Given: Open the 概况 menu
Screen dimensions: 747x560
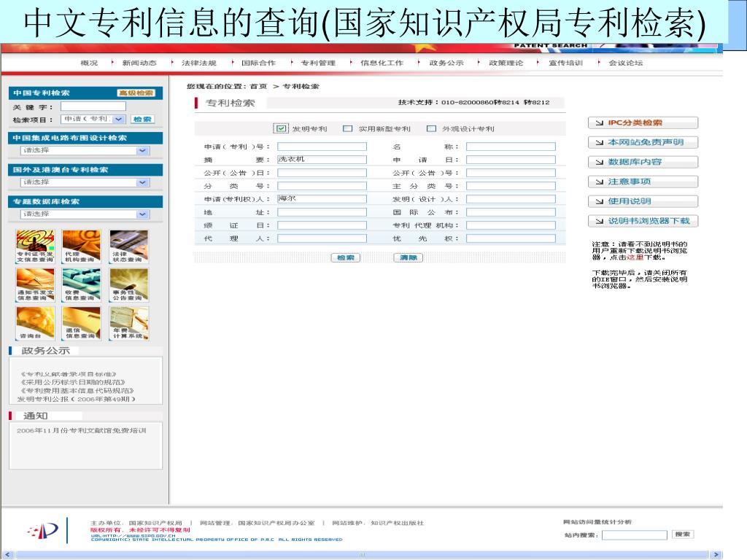Looking at the screenshot, I should (x=89, y=63).
